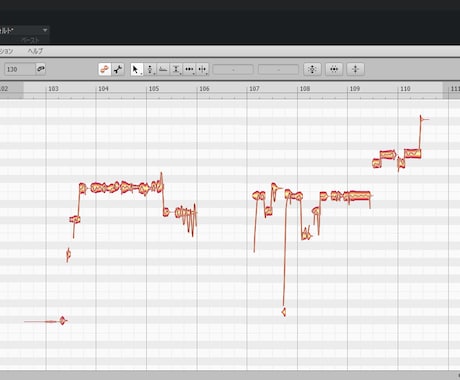This screenshot has width=460, height=380.
Task: Open the note leveling macro button
Action: point(355,69)
